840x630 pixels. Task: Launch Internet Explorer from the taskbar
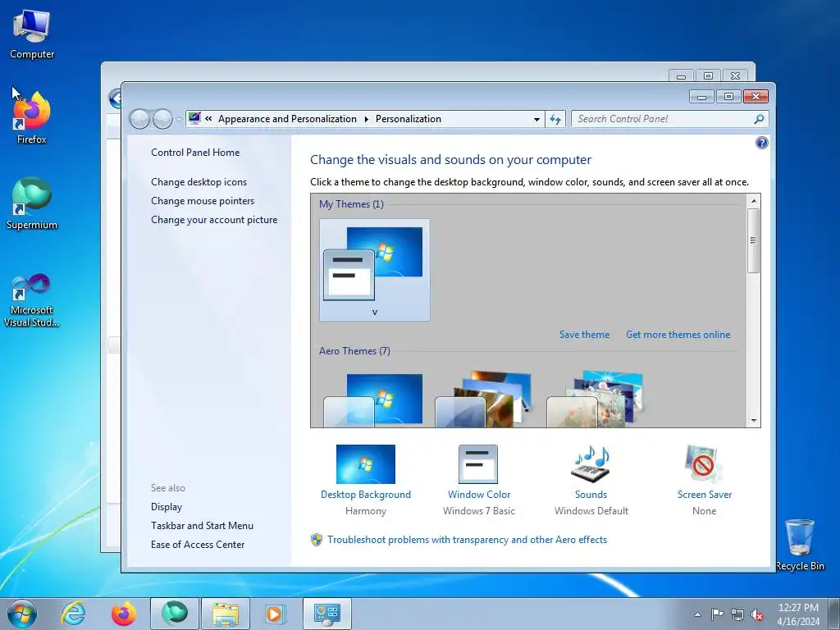[73, 614]
